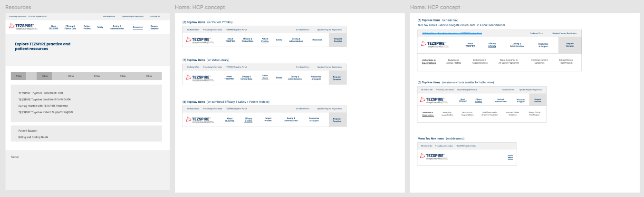Select underlined Patient Profiles tab in 7-item nav
The image size is (644, 197).
click(265, 40)
